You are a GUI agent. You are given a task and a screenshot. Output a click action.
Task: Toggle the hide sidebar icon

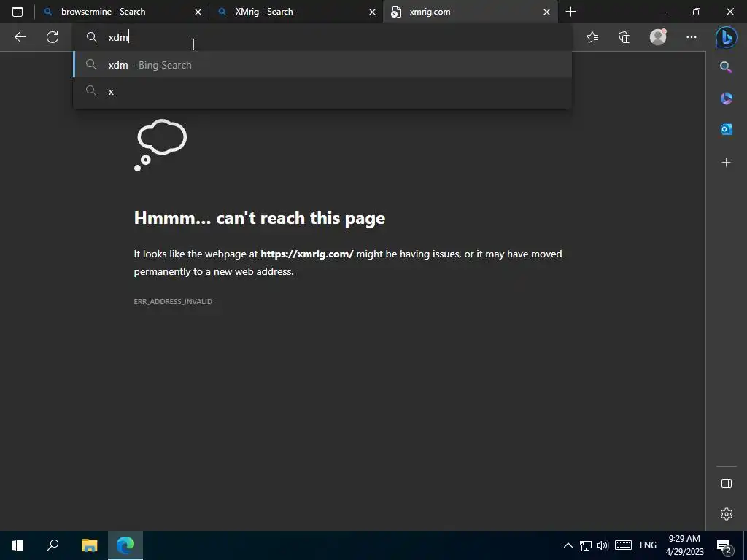726,483
